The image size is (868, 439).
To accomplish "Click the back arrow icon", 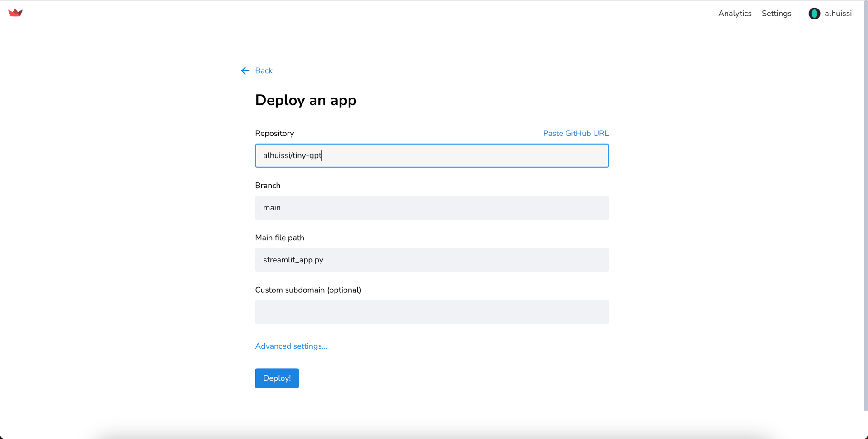I will tap(245, 71).
